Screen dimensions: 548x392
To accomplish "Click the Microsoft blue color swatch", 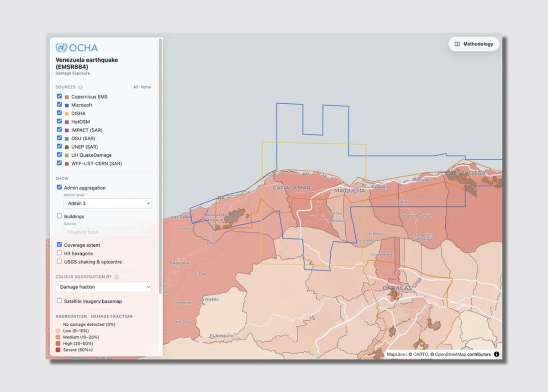I will (x=67, y=105).
